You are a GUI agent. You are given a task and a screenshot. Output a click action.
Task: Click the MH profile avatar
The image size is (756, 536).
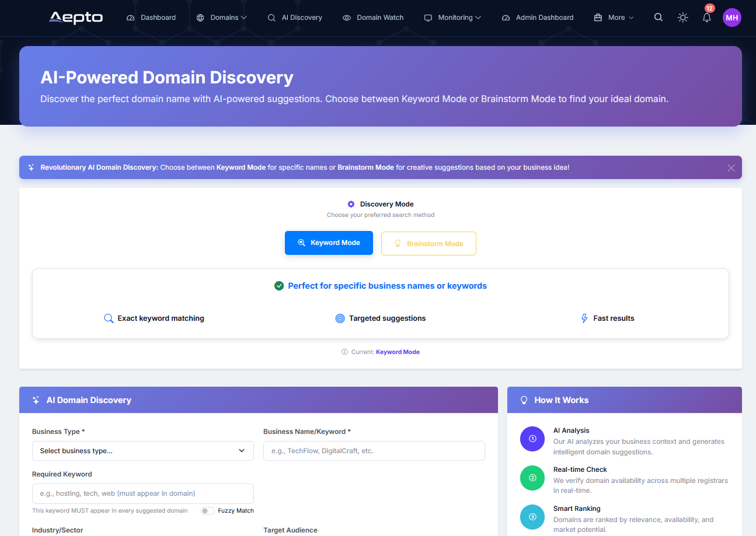[731, 17]
